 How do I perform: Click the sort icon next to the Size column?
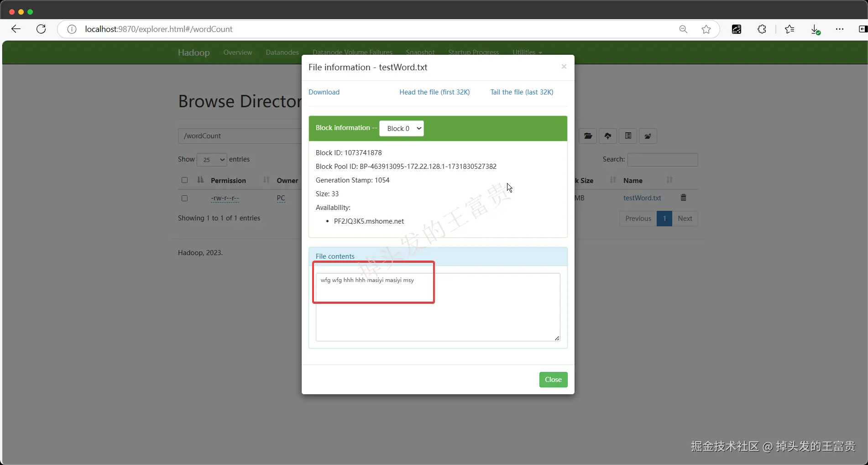(613, 180)
